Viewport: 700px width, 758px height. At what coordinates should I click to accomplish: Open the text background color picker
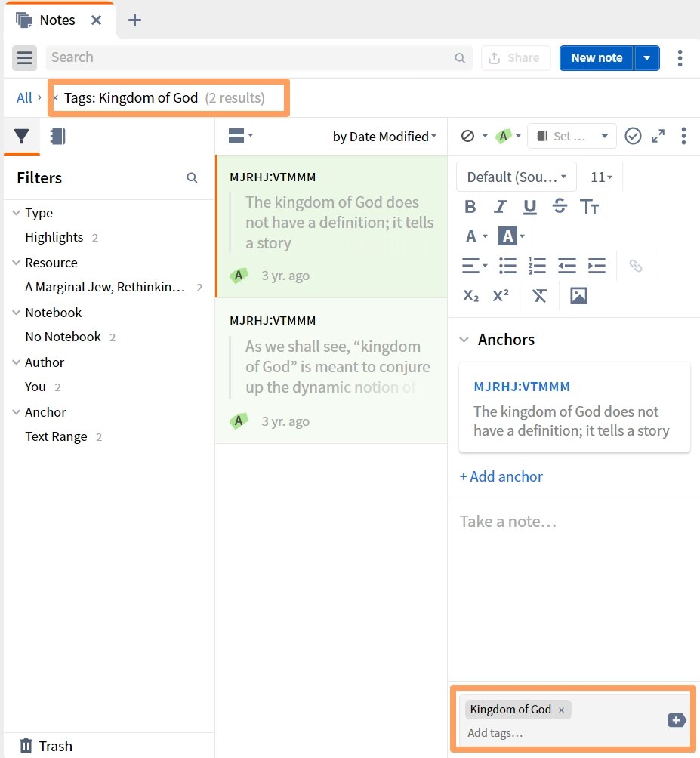[x=511, y=236]
